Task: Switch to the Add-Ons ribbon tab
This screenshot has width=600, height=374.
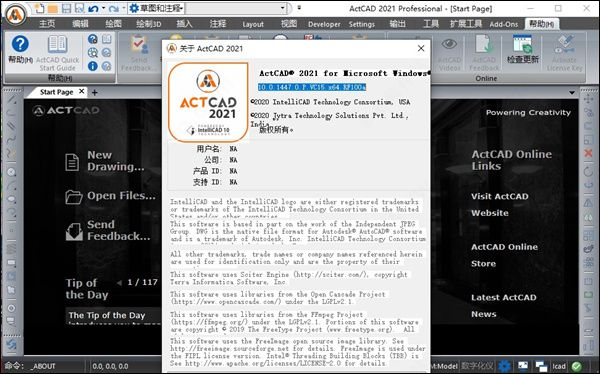Action: point(504,24)
